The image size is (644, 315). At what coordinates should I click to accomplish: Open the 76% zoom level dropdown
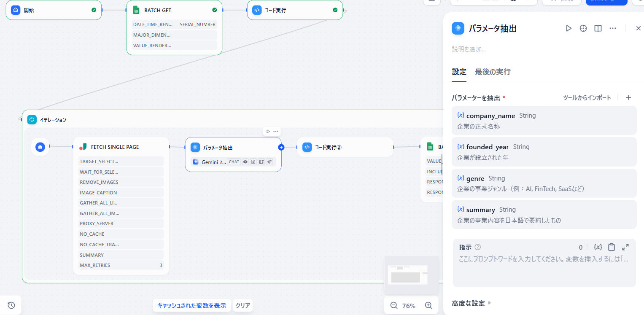click(x=409, y=306)
